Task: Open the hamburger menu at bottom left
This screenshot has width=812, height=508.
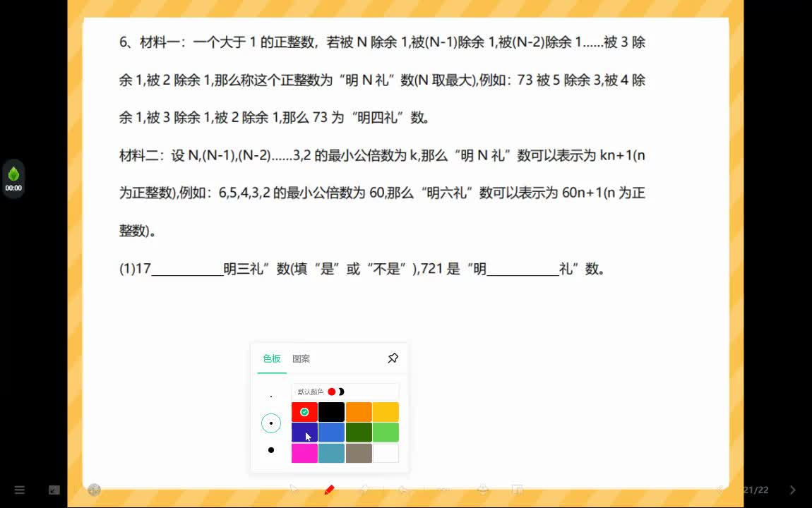Action: coord(20,490)
